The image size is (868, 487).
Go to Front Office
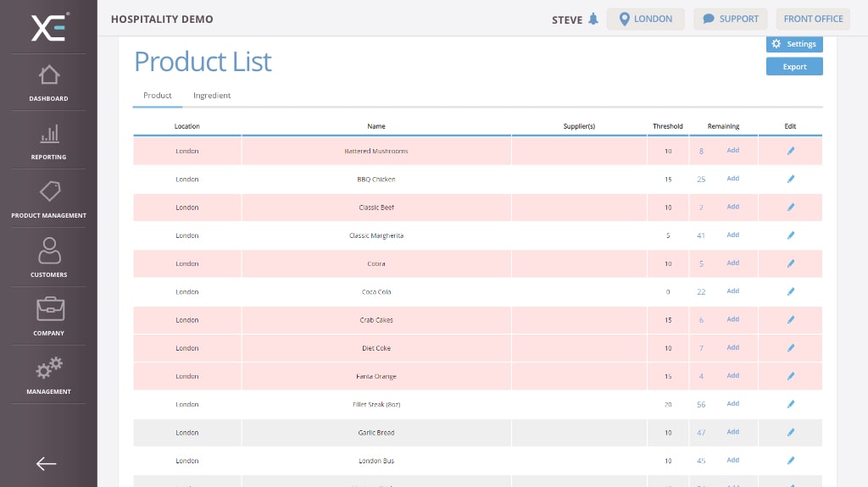click(813, 19)
